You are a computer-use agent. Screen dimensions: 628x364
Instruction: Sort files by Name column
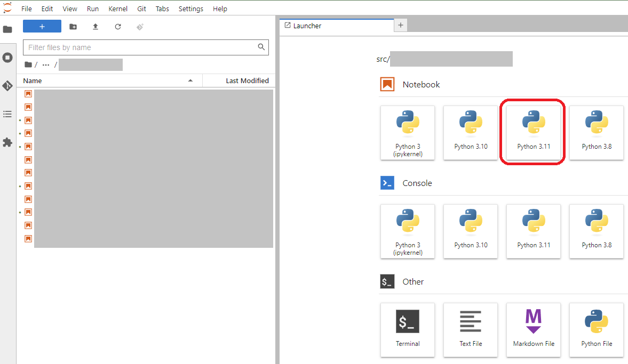[109, 81]
